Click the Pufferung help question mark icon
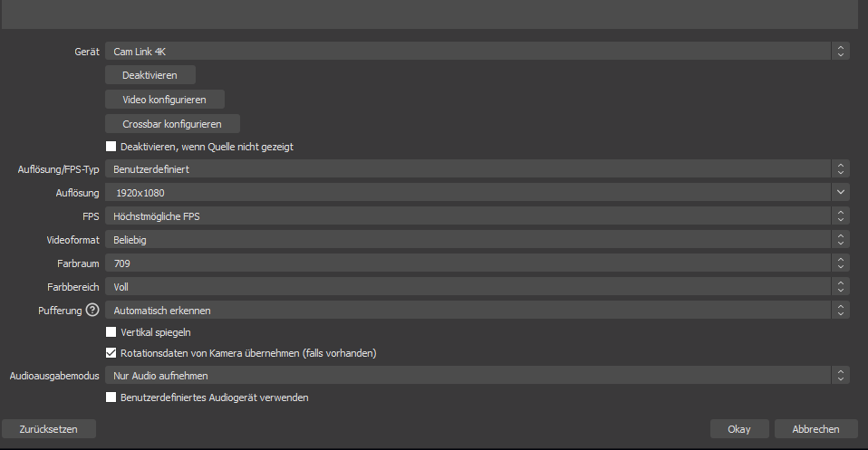The height and width of the screenshot is (450, 868). (92, 311)
